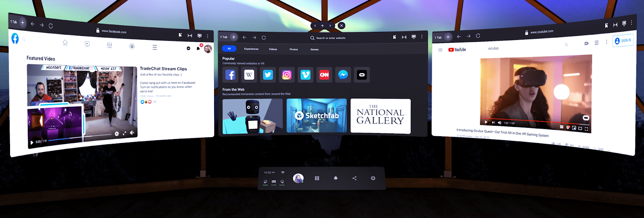Image resolution: width=644 pixels, height=218 pixels.
Task: Open Facebook hamburger menu
Action: (155, 47)
